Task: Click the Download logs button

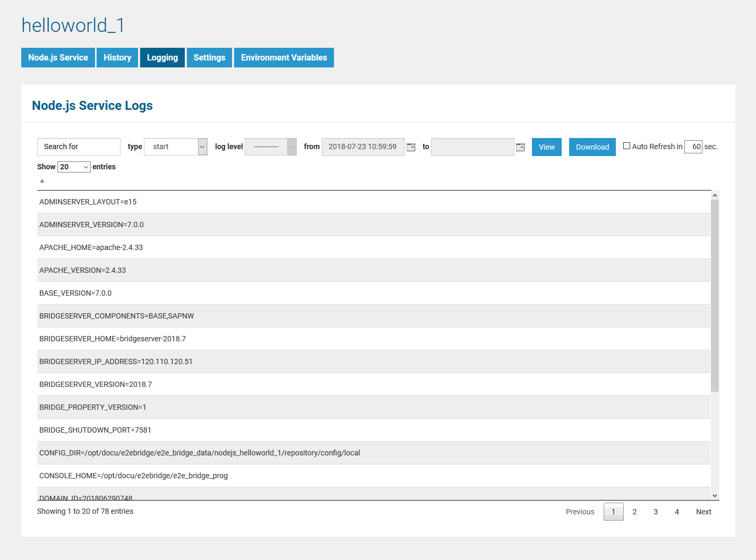Action: coord(592,147)
